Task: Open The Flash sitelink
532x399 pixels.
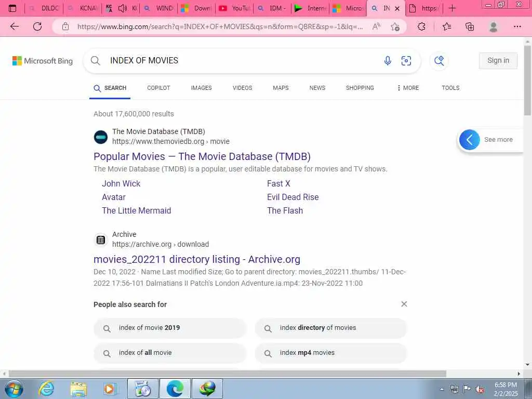Action: coord(285,211)
